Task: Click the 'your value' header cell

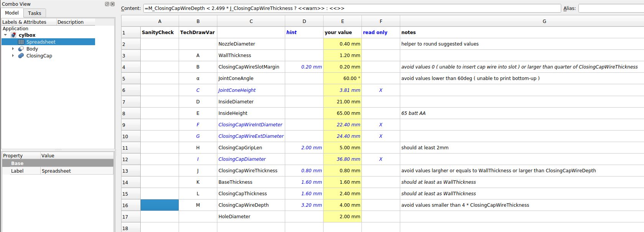Action: pos(342,33)
